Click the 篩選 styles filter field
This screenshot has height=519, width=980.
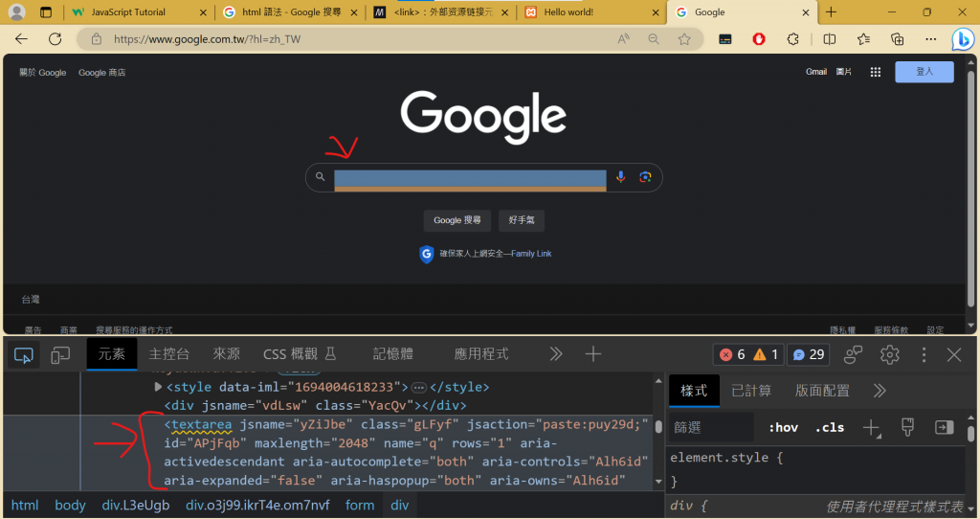click(711, 428)
